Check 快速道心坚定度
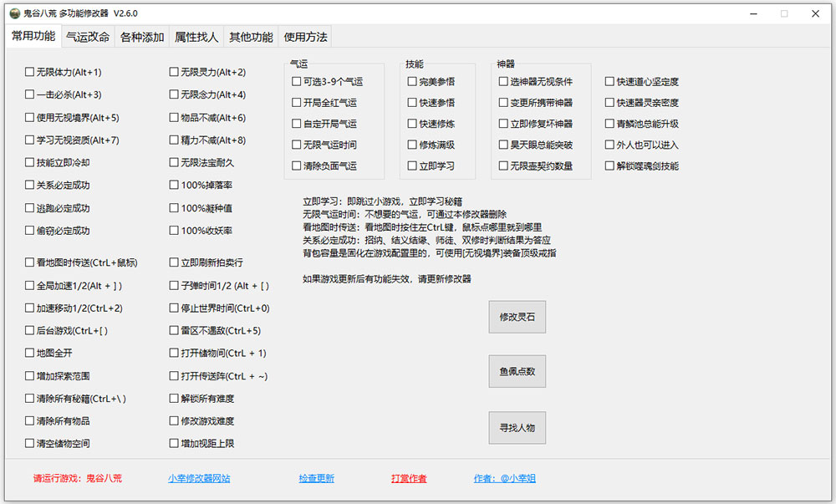 (x=642, y=82)
